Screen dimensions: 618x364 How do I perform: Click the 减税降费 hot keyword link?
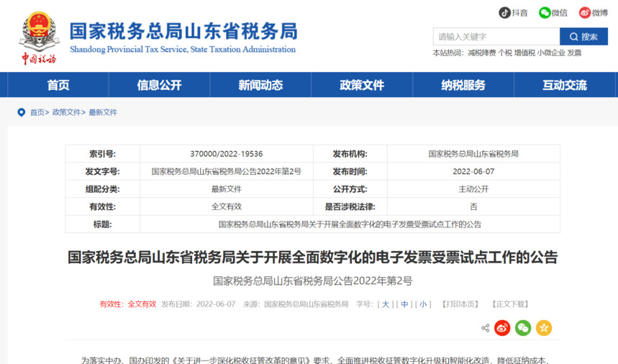[x=481, y=53]
